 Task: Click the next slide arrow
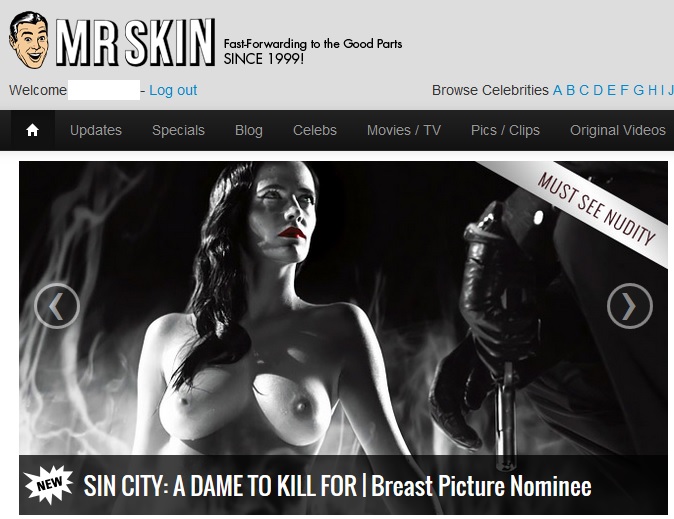pos(630,306)
